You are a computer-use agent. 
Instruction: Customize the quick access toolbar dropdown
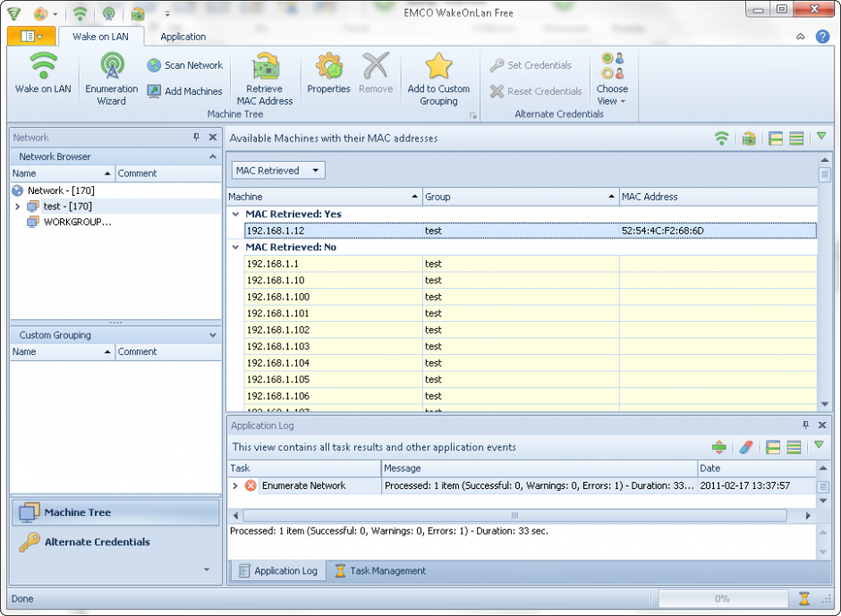pyautogui.click(x=167, y=14)
